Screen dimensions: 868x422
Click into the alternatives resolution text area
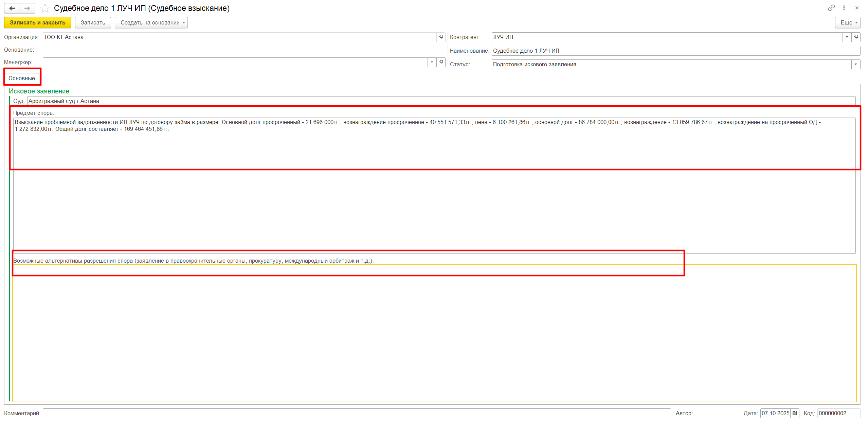point(434,333)
